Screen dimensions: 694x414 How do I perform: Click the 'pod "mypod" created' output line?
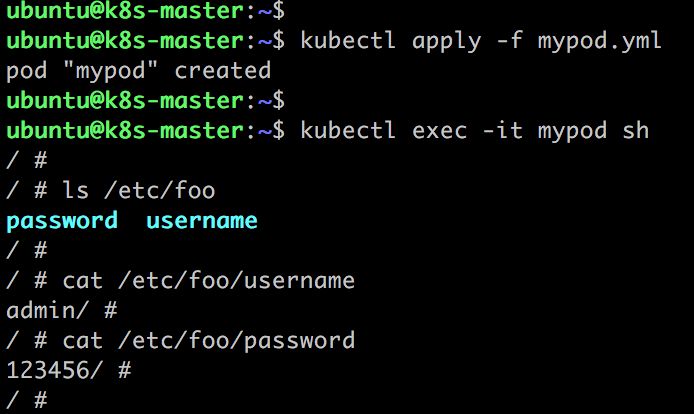(x=139, y=71)
